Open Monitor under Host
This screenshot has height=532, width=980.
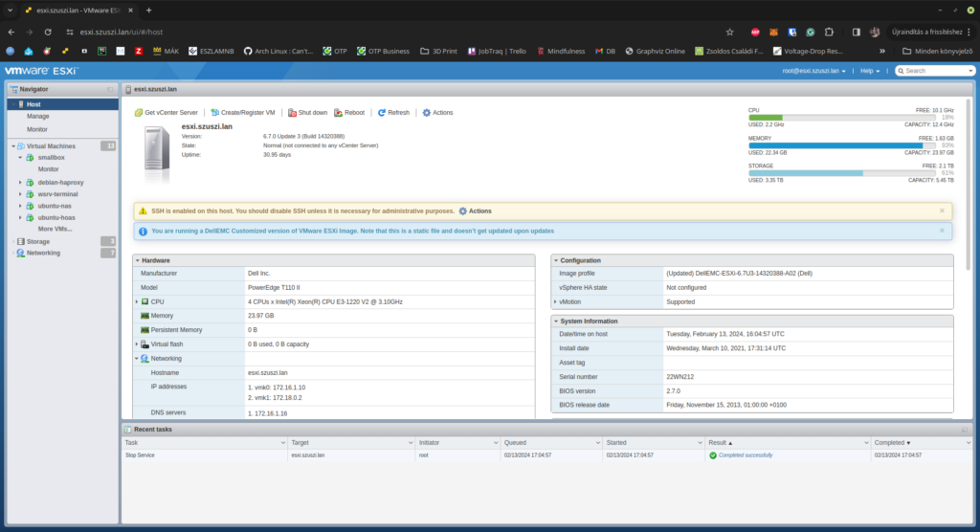pyautogui.click(x=37, y=129)
